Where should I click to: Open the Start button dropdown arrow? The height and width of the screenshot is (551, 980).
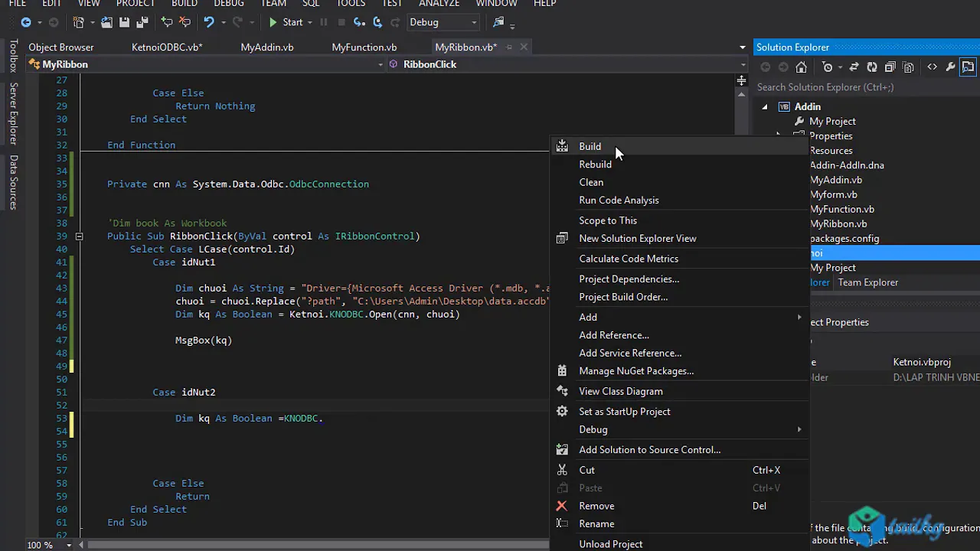click(309, 22)
